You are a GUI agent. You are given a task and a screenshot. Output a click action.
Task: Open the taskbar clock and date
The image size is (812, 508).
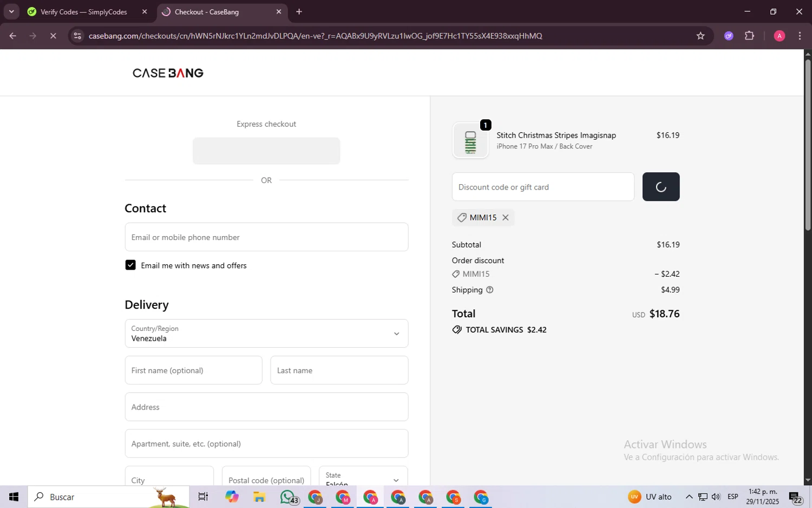tap(763, 497)
